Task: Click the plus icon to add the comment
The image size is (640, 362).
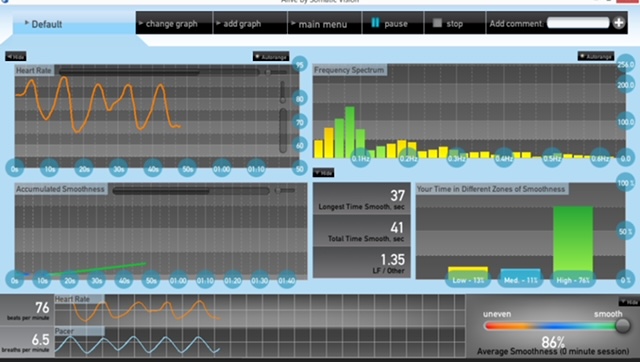Action: 619,23
